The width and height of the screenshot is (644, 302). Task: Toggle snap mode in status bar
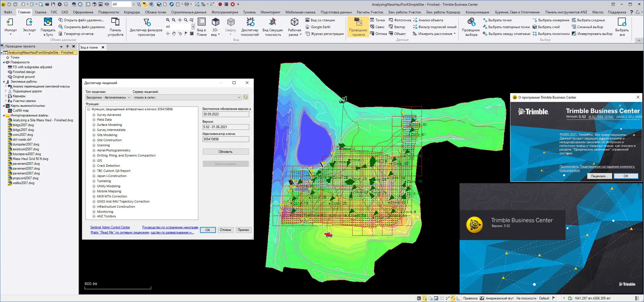coord(470,298)
